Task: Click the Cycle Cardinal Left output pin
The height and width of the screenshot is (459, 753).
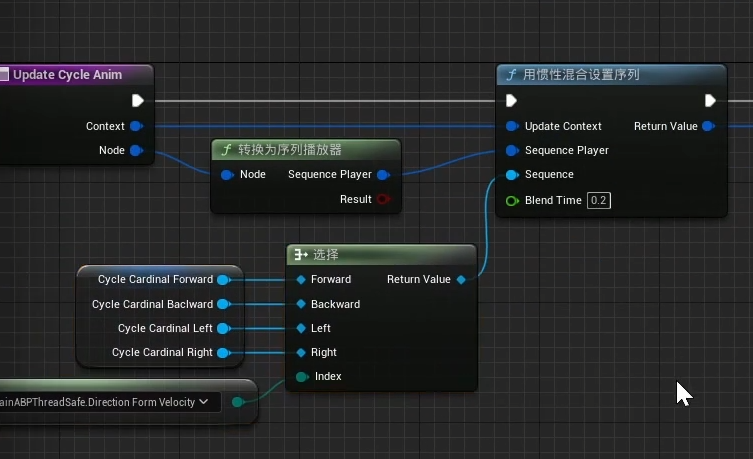Action: click(223, 328)
